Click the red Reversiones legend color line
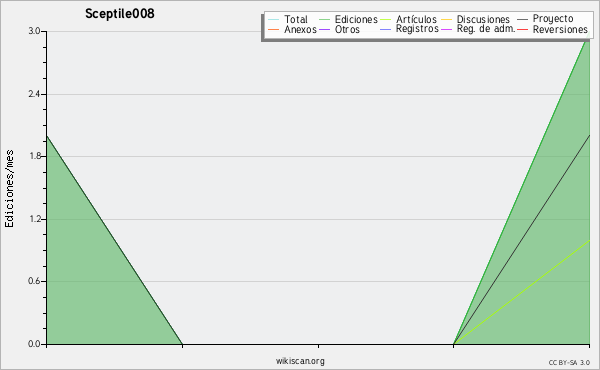 point(522,29)
